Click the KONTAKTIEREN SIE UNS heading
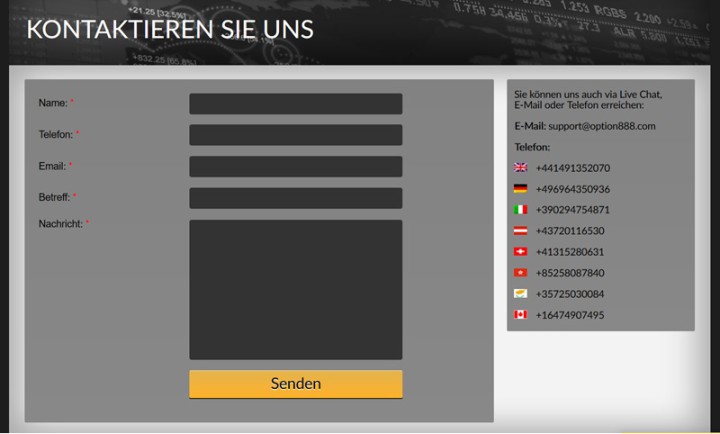The width and height of the screenshot is (720, 434). [170, 29]
